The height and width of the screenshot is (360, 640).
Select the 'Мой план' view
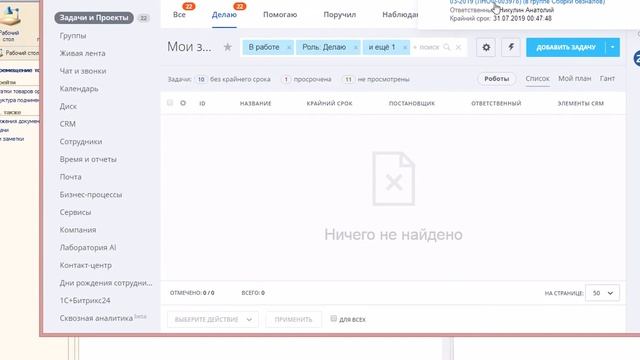pyautogui.click(x=574, y=78)
